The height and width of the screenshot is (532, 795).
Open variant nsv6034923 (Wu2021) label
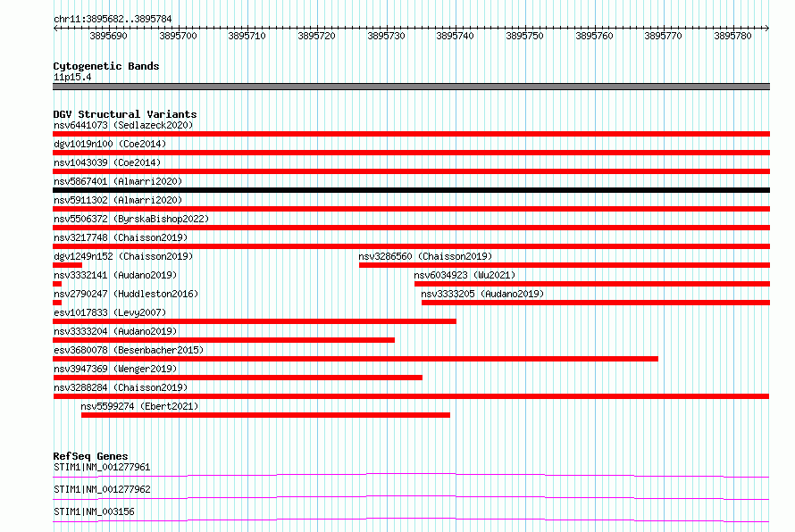[464, 275]
